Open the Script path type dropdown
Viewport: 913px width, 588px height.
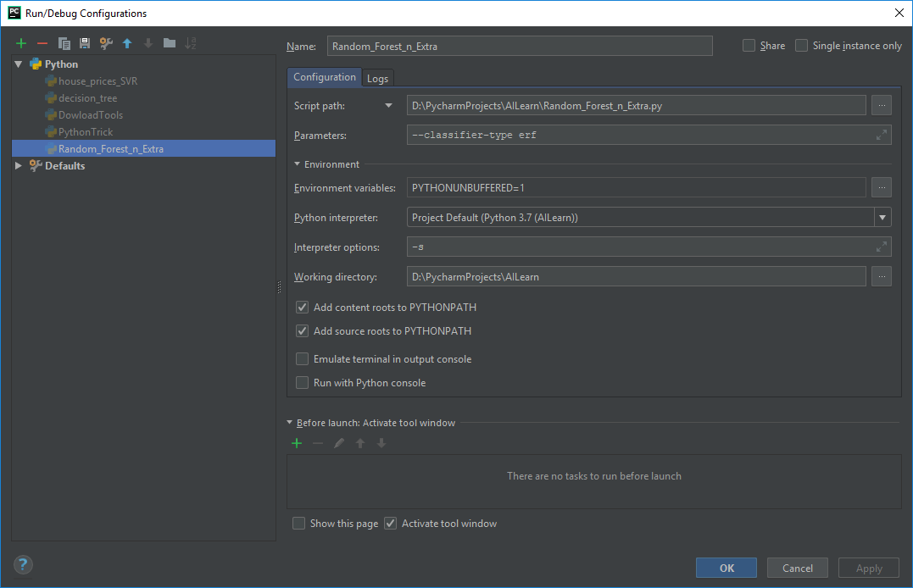click(x=388, y=105)
